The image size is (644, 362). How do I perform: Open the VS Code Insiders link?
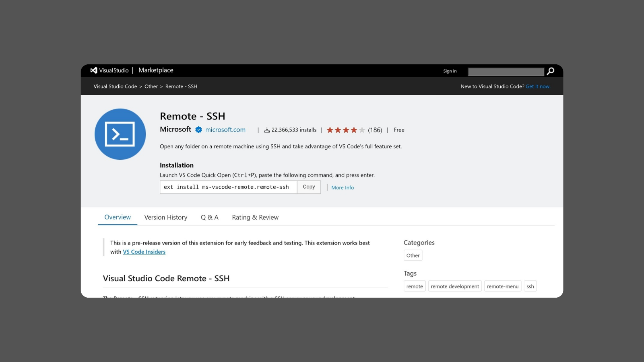(x=144, y=252)
